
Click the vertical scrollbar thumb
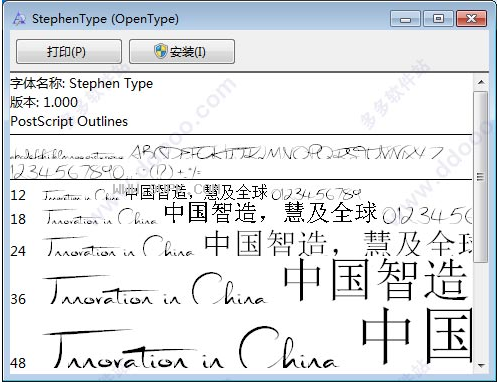tap(481, 177)
